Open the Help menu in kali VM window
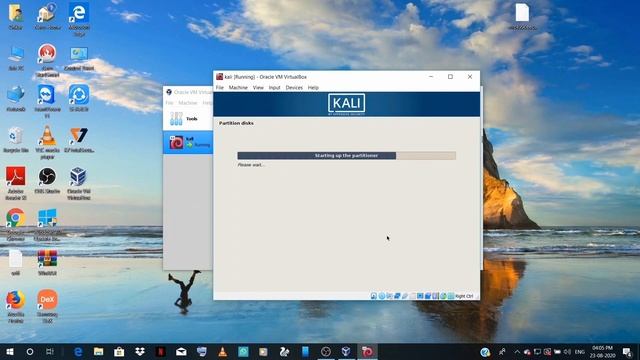Screen dimensions: 640x360 click(313, 87)
